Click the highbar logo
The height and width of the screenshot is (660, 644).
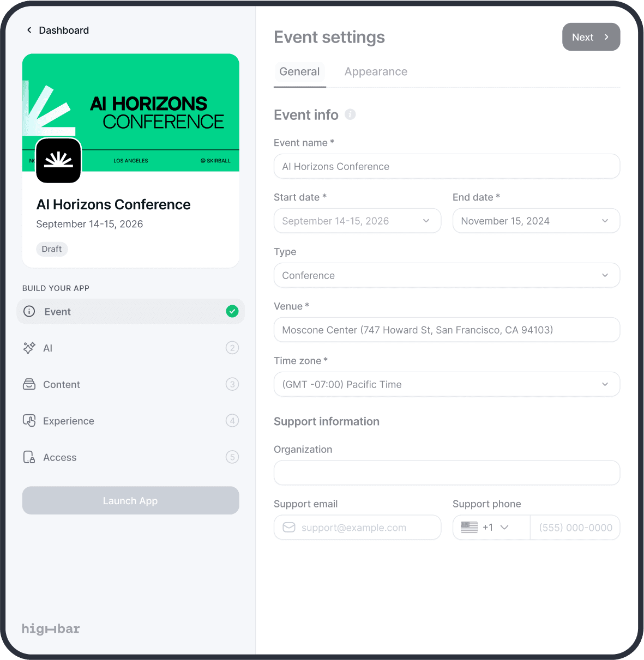point(50,628)
